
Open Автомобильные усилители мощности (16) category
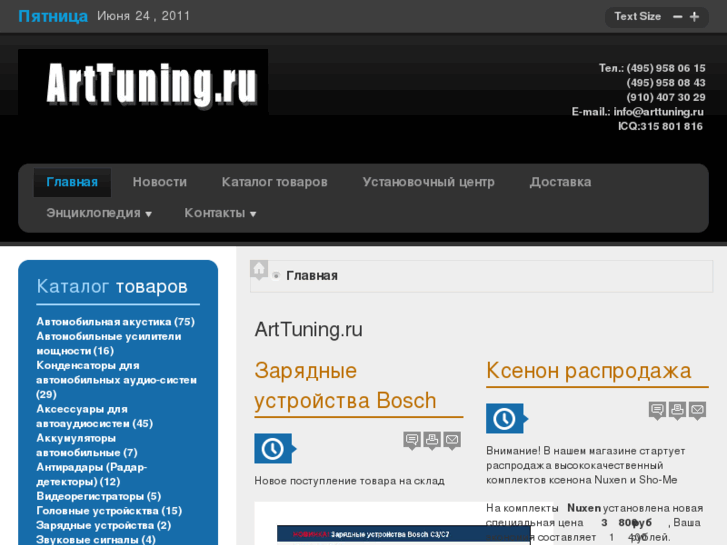108,344
